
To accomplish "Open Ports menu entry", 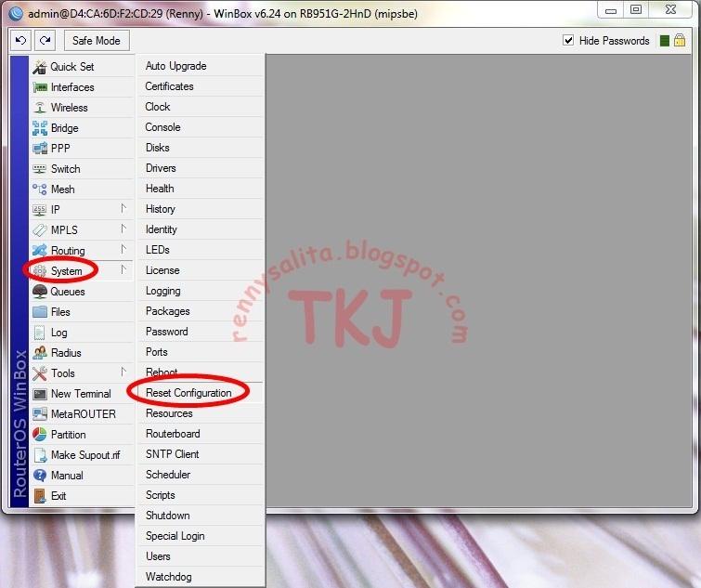I will pos(201,352).
